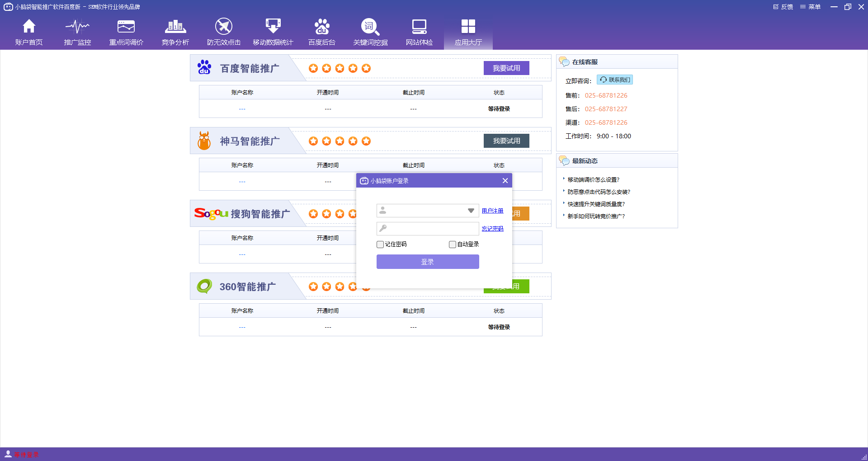Screen dimensions: 868x461
Task: Open 移动数据统计 mobile statistics
Action: pos(273,32)
